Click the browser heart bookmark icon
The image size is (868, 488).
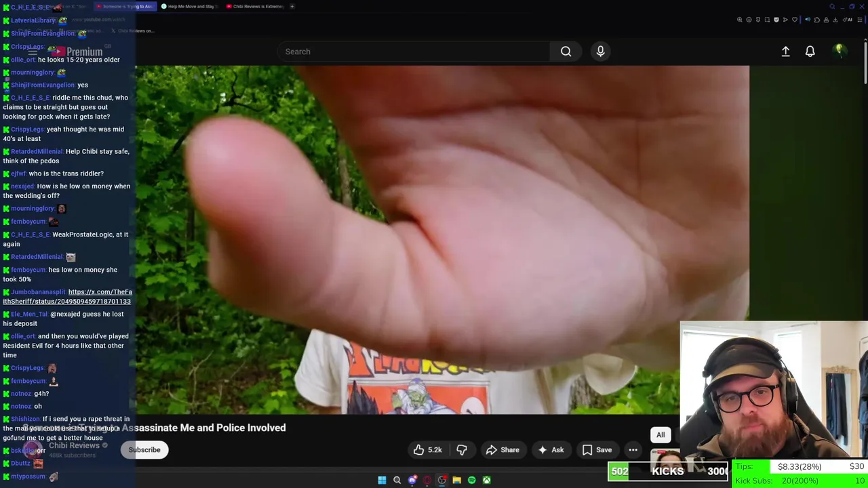pos(795,20)
